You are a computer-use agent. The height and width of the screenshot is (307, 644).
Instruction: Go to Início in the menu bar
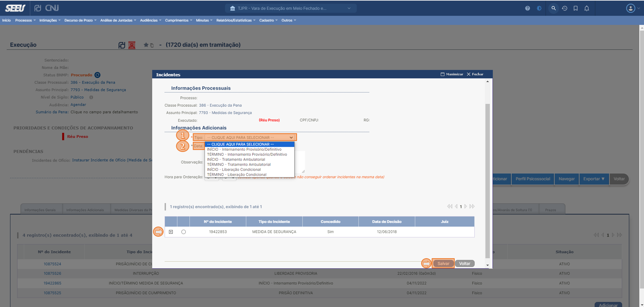tap(7, 20)
